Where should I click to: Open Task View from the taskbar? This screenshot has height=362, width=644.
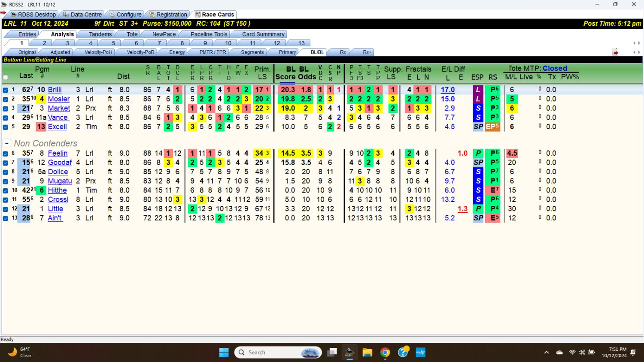332,353
